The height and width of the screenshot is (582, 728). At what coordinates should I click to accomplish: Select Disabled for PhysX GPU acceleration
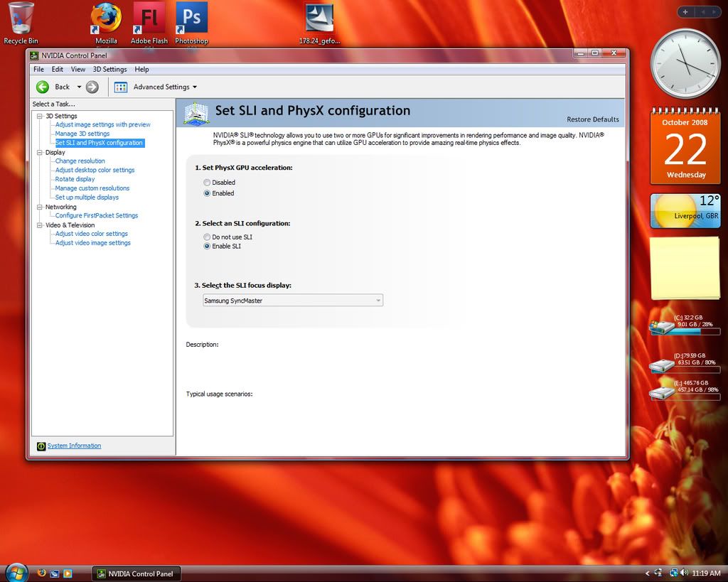tap(207, 183)
